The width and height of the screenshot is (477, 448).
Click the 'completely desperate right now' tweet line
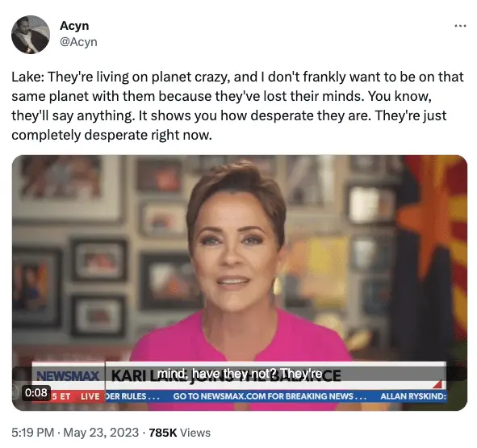(111, 135)
